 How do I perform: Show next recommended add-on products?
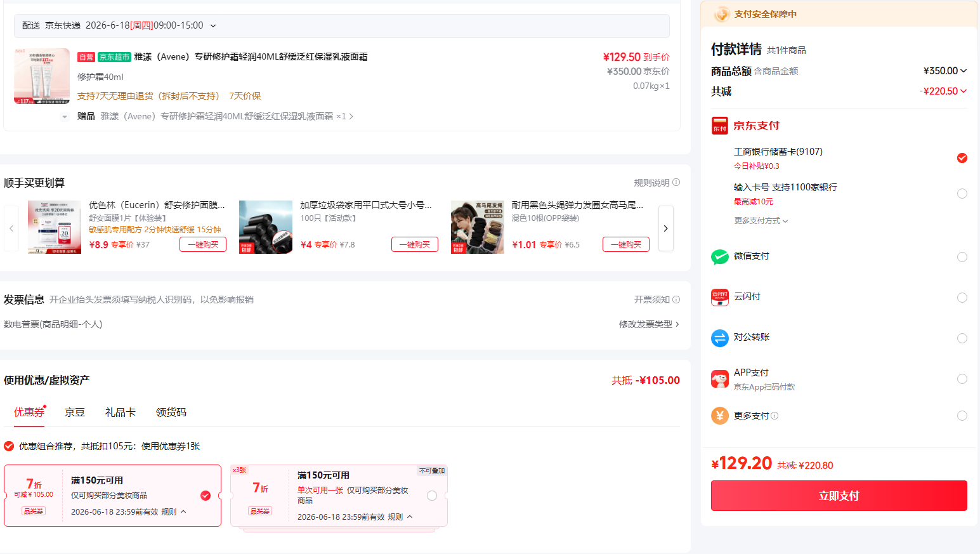click(x=665, y=228)
